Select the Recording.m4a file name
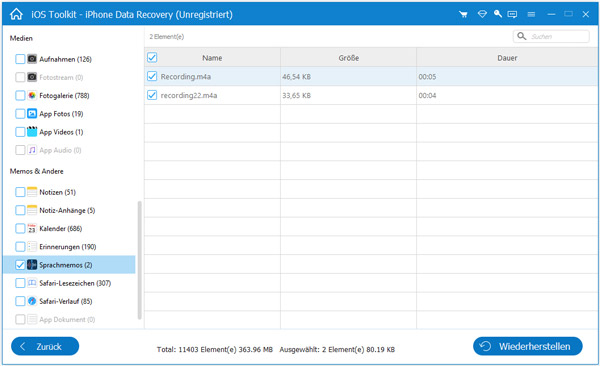 pos(186,77)
